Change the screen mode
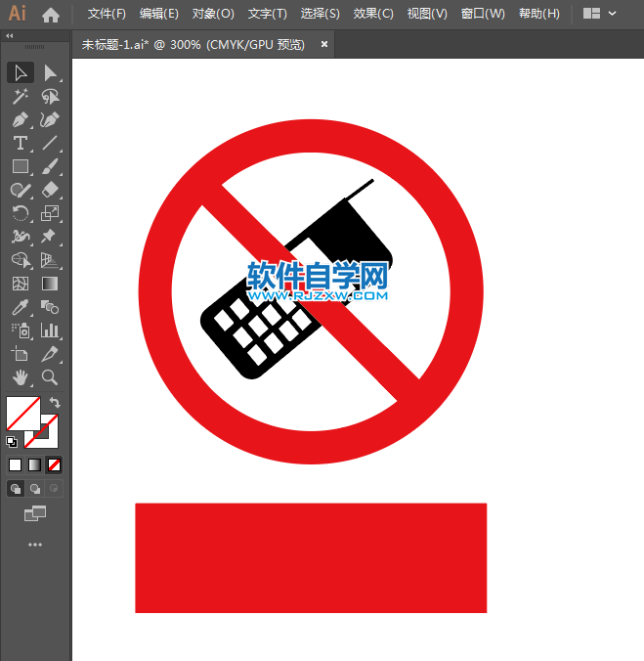The height and width of the screenshot is (661, 644). tap(35, 513)
